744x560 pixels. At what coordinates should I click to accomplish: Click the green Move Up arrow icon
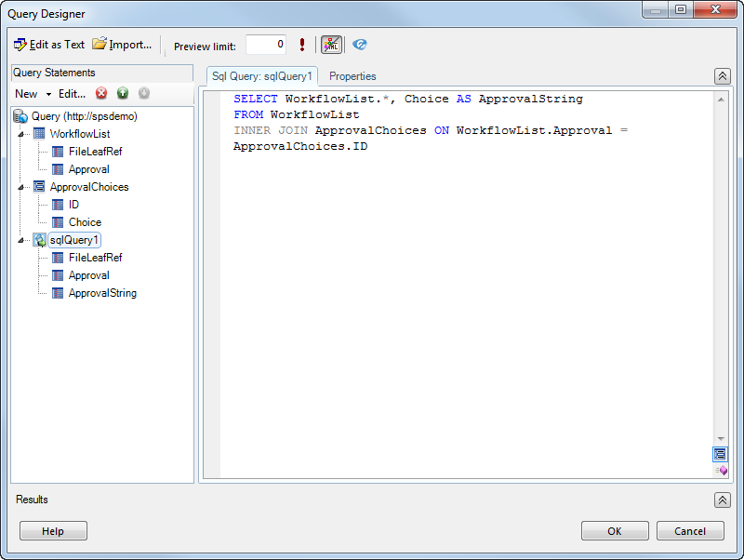click(x=123, y=93)
